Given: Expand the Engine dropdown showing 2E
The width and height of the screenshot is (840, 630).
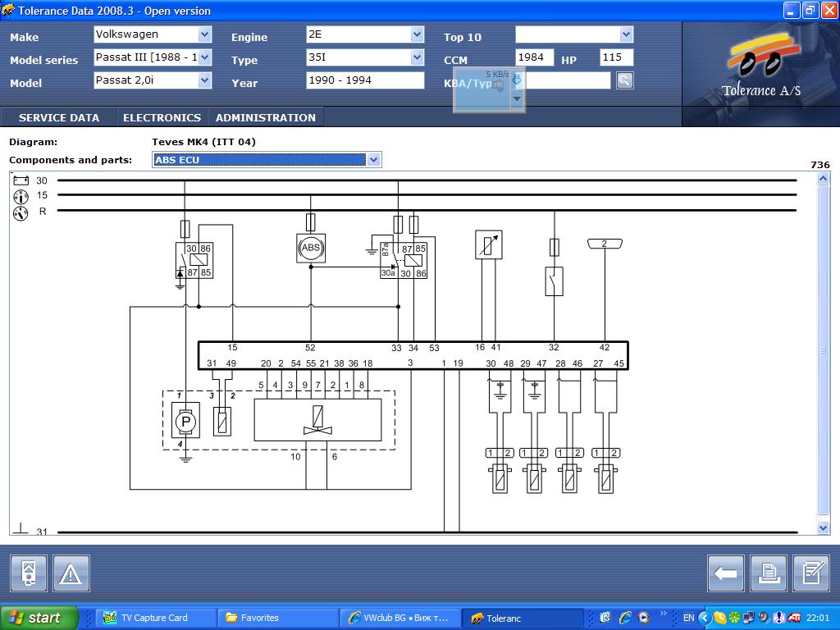Looking at the screenshot, I should coord(417,34).
